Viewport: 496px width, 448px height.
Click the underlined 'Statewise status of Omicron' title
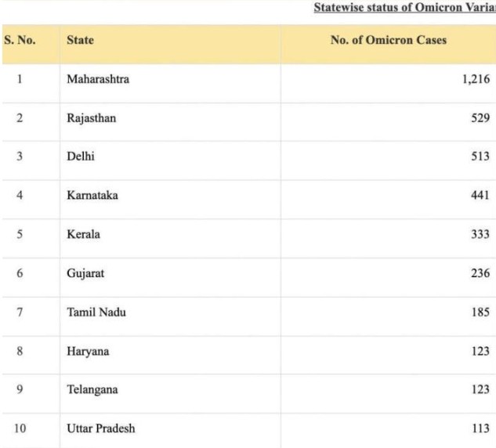click(404, 8)
